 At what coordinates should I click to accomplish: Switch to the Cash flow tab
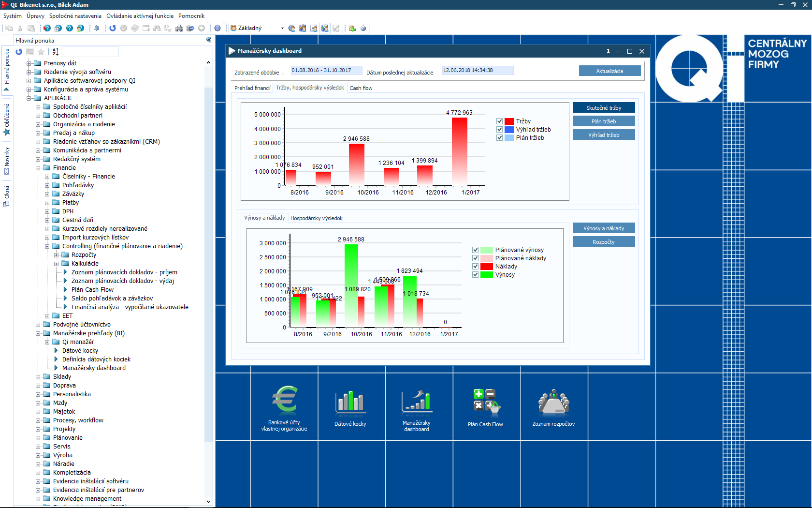pyautogui.click(x=361, y=88)
